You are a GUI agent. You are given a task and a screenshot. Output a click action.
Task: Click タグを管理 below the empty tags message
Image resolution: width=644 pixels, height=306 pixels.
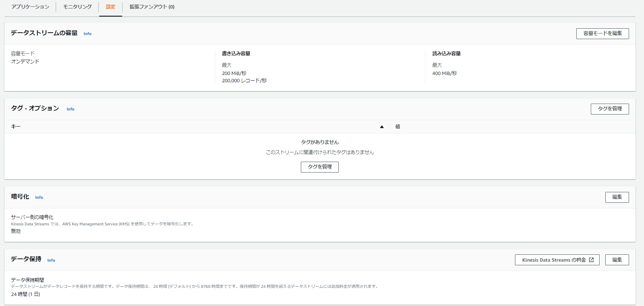319,167
